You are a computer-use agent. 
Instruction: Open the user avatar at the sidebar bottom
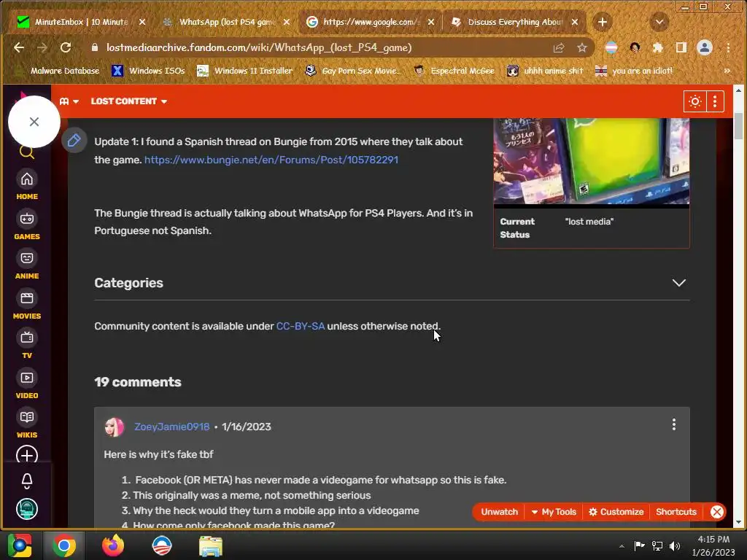tap(27, 510)
